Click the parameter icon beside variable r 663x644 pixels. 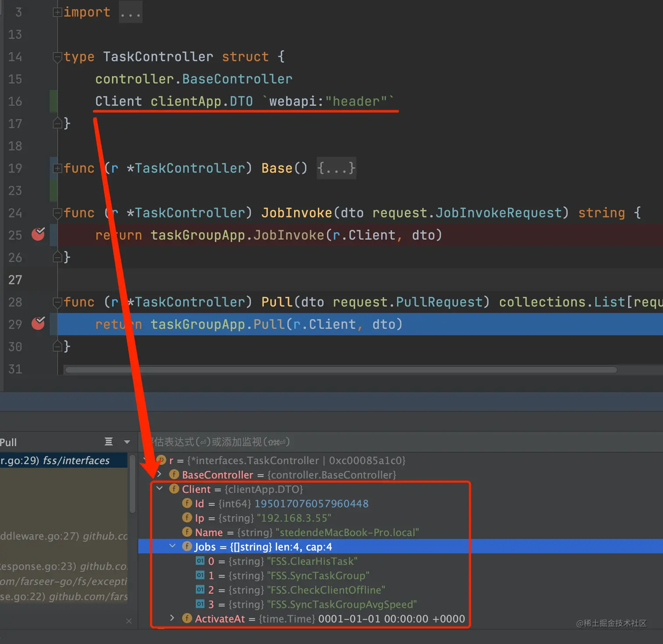tap(161, 461)
